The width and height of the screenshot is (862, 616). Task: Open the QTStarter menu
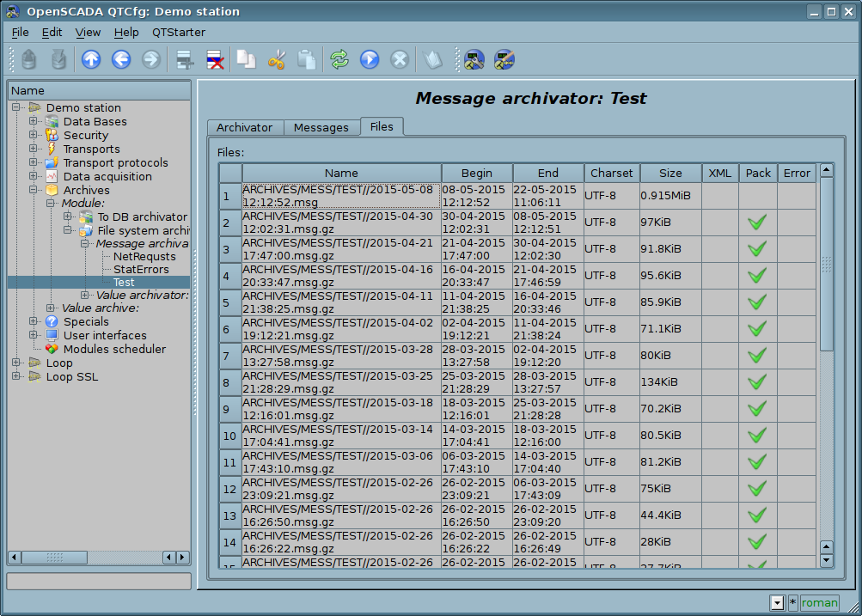179,32
